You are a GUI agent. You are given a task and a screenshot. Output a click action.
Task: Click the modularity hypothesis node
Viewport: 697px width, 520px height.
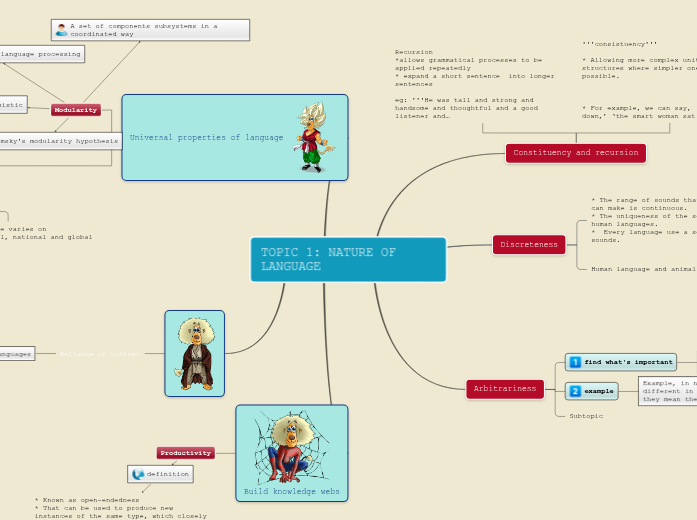(x=58, y=141)
